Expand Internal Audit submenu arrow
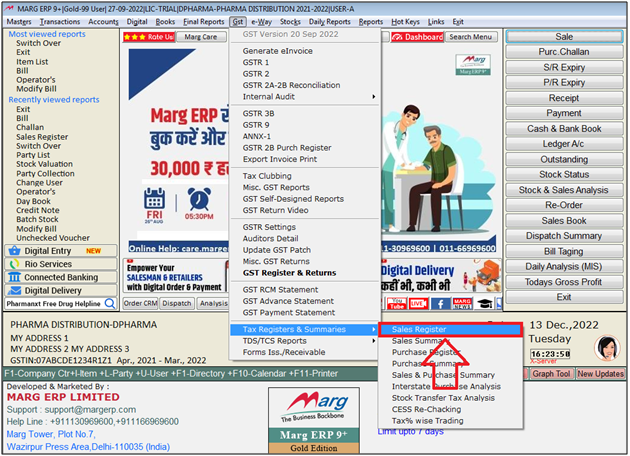 pyautogui.click(x=374, y=96)
